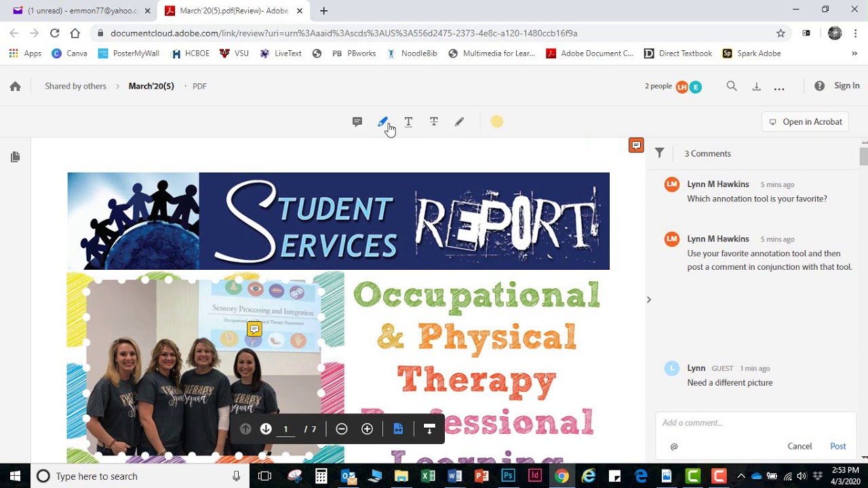Click the 2 people participants indicator

[x=673, y=86]
